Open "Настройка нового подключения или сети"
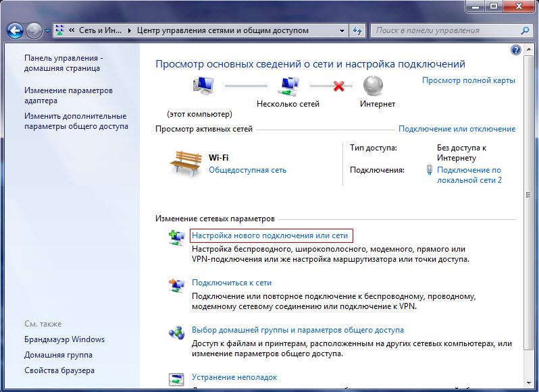 click(x=270, y=235)
